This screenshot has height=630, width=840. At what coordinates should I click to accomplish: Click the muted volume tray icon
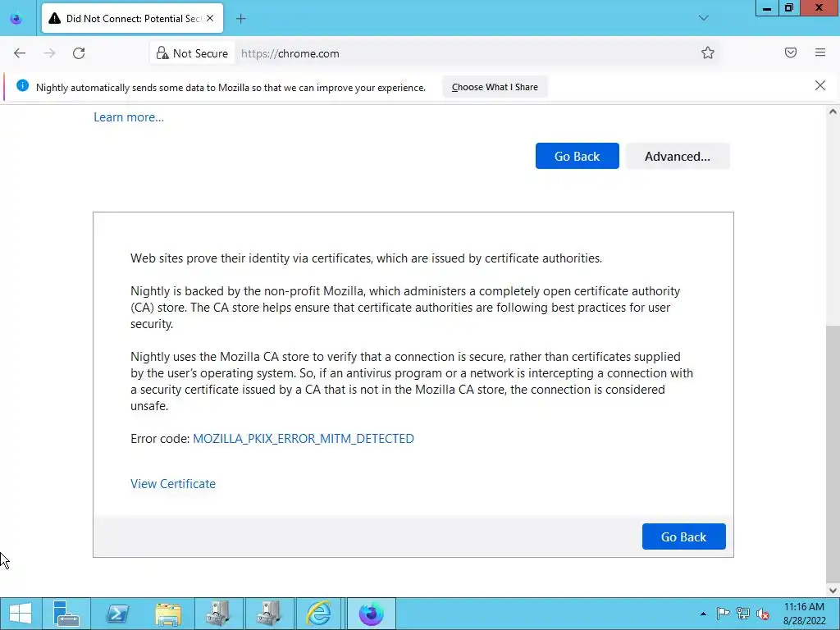click(763, 614)
